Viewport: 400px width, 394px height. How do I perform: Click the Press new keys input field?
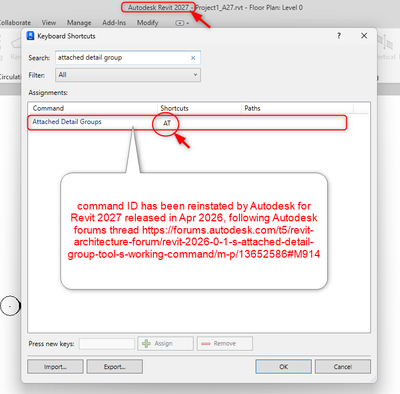(107, 344)
